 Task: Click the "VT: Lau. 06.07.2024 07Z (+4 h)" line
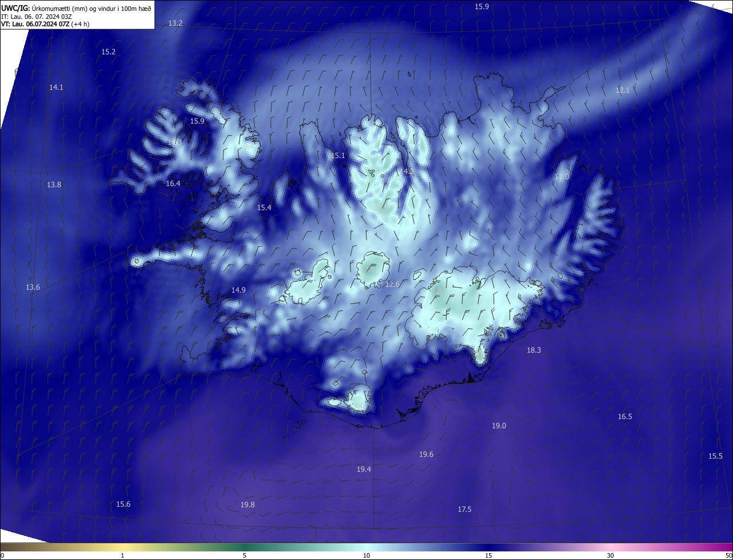[x=45, y=24]
